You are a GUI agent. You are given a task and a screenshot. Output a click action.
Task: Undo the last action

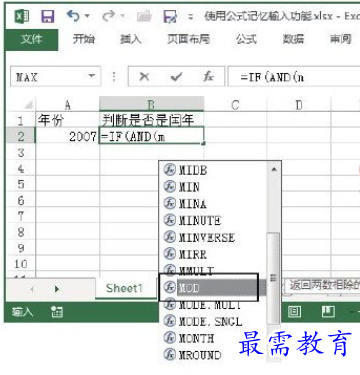(72, 16)
